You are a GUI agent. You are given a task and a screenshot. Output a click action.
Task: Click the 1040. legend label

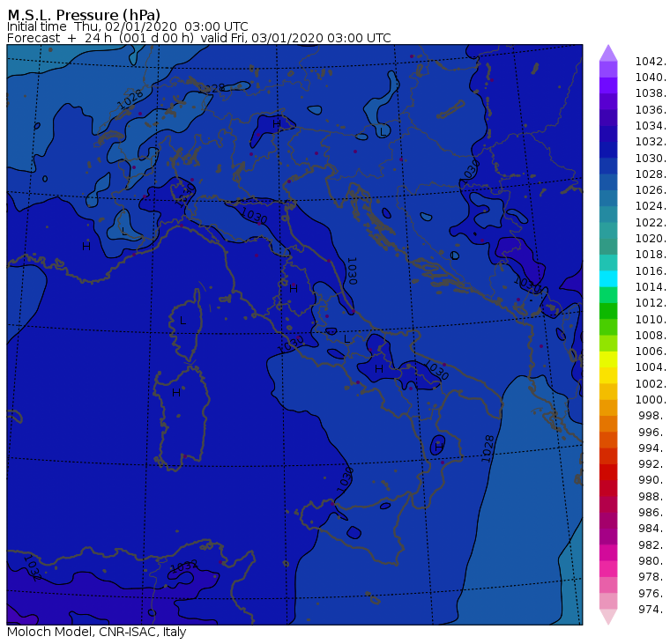click(651, 78)
